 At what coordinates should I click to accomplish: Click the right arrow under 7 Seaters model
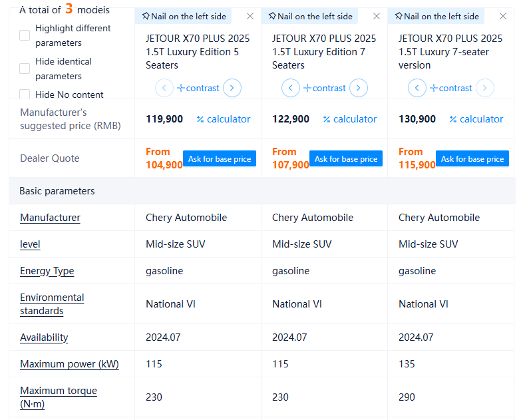click(359, 88)
